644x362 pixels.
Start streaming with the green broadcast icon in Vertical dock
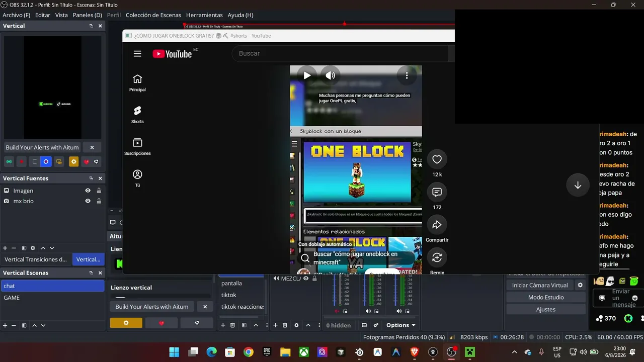tap(9, 161)
